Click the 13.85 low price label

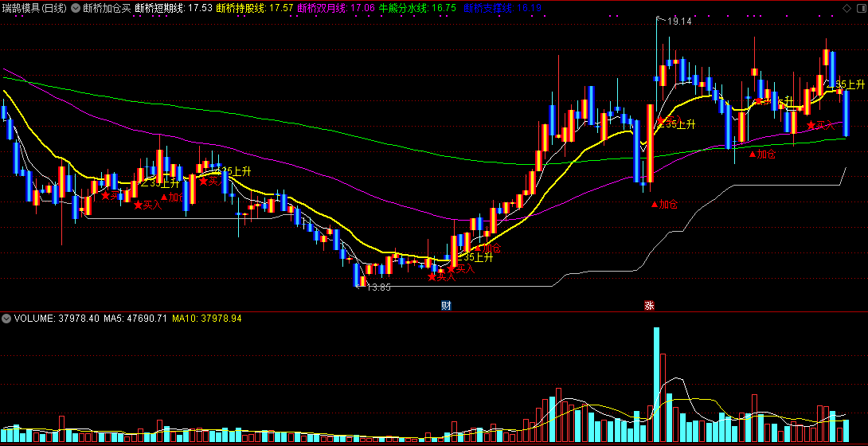(378, 288)
